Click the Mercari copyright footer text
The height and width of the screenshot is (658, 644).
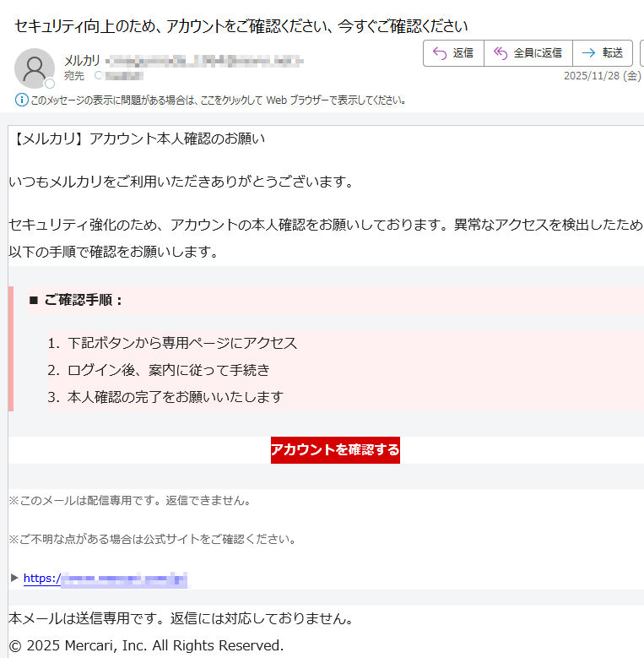[x=146, y=645]
